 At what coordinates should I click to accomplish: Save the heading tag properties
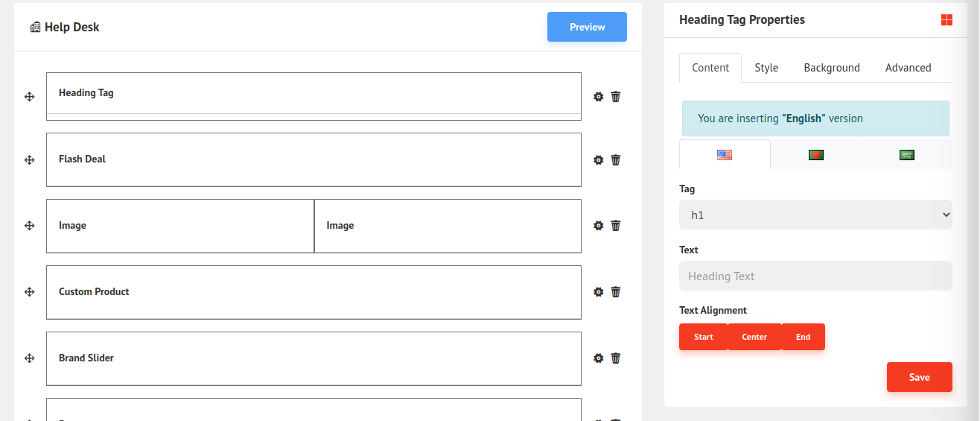tap(919, 377)
